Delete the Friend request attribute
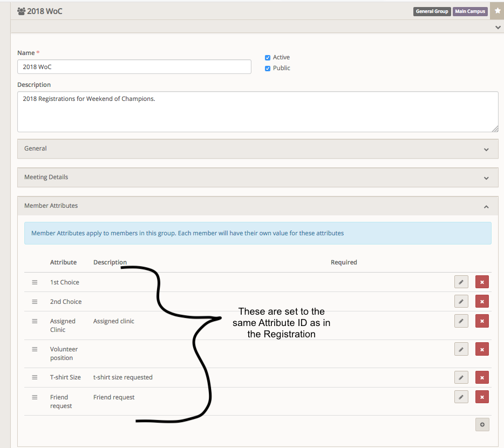Image resolution: width=504 pixels, height=448 pixels. point(482,397)
